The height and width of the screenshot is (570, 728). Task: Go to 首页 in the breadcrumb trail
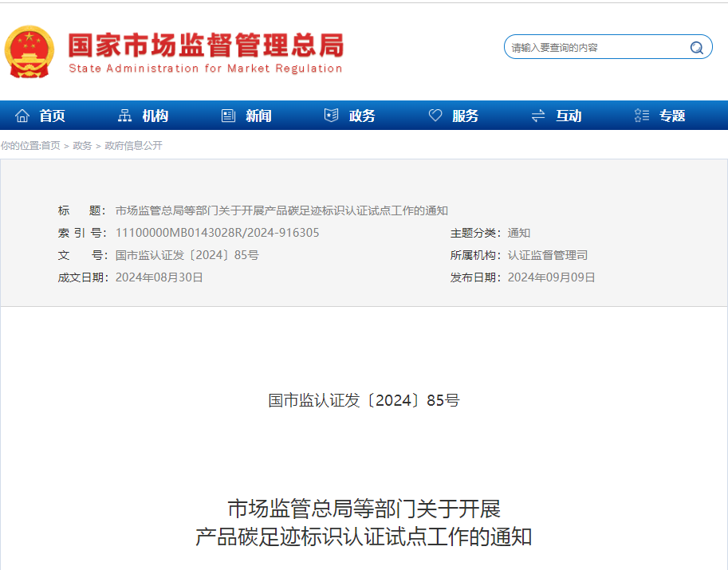click(x=50, y=145)
